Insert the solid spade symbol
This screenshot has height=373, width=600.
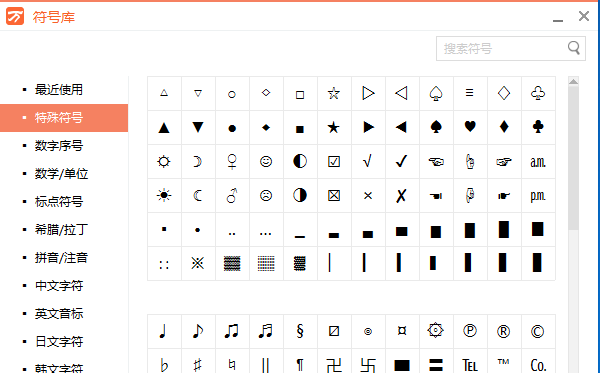436,127
